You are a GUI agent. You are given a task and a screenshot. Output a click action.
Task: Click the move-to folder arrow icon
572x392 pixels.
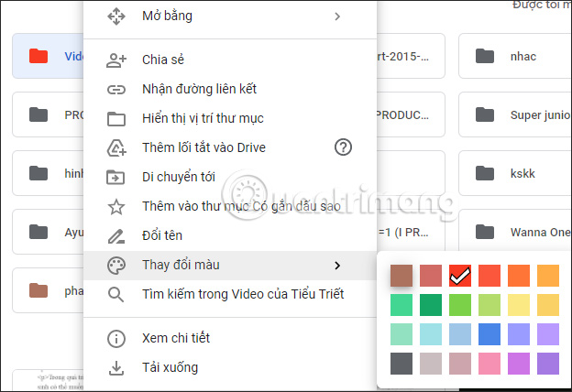[x=116, y=177]
